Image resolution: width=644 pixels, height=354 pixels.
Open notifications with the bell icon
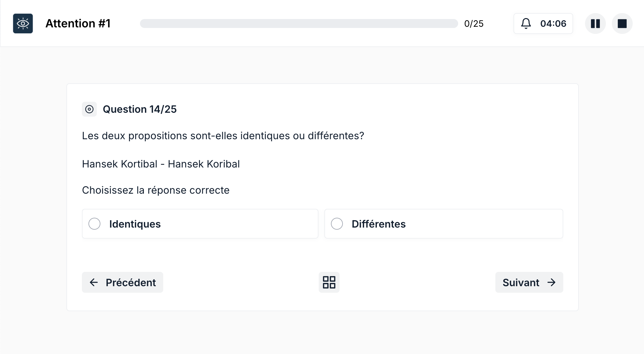click(526, 23)
